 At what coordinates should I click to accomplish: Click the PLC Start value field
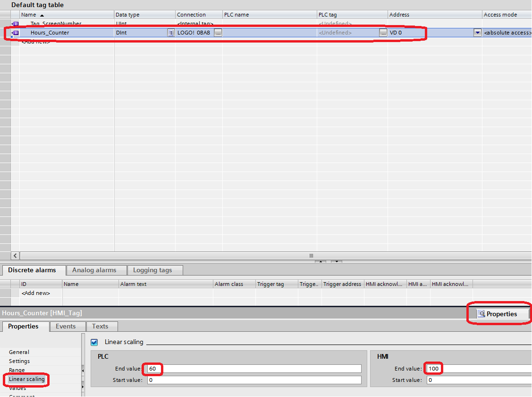tap(254, 380)
